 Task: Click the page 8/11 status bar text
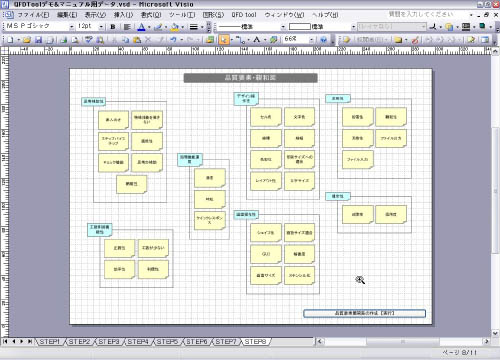click(x=460, y=352)
